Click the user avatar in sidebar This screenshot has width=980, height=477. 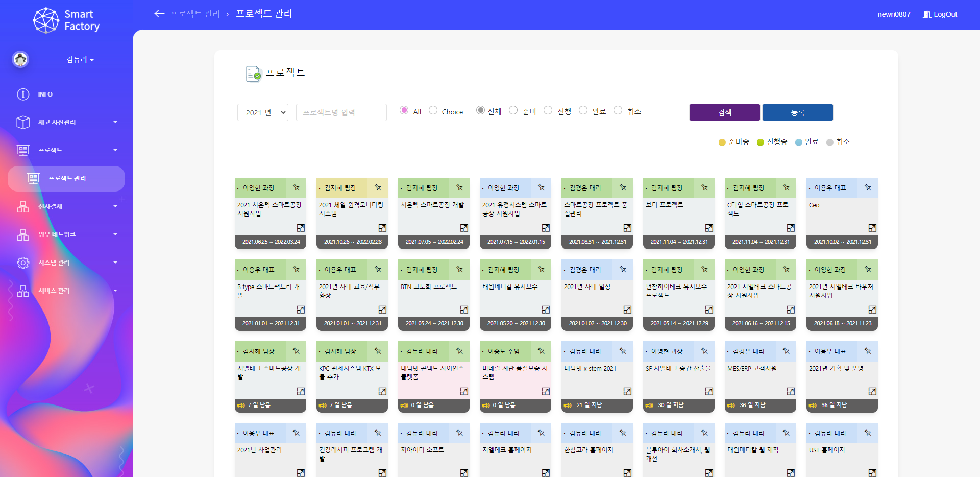pyautogui.click(x=20, y=60)
